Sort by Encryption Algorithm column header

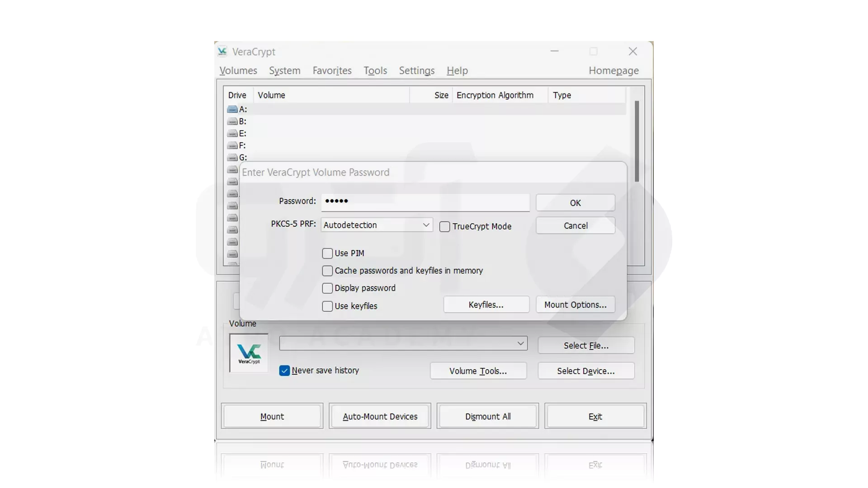(500, 95)
